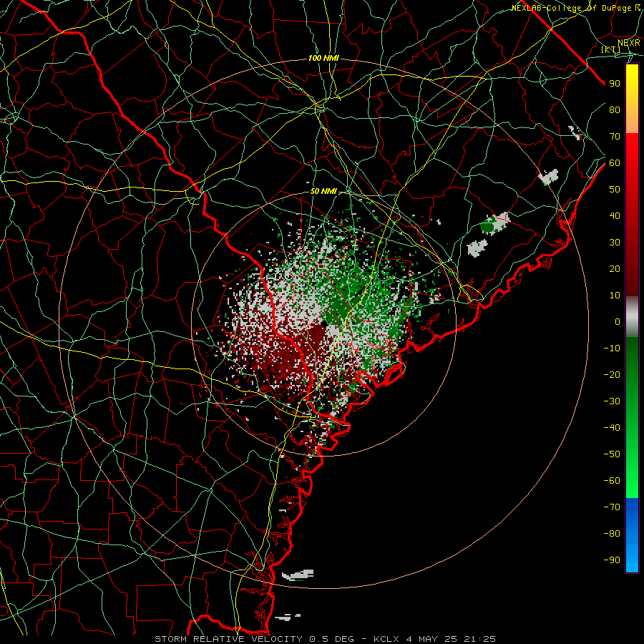Click the 60 value on the velocity scale
The width and height of the screenshot is (644, 644).
pos(615,162)
